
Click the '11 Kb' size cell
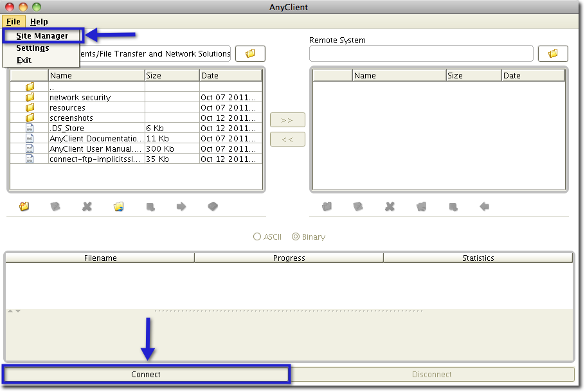pos(172,138)
